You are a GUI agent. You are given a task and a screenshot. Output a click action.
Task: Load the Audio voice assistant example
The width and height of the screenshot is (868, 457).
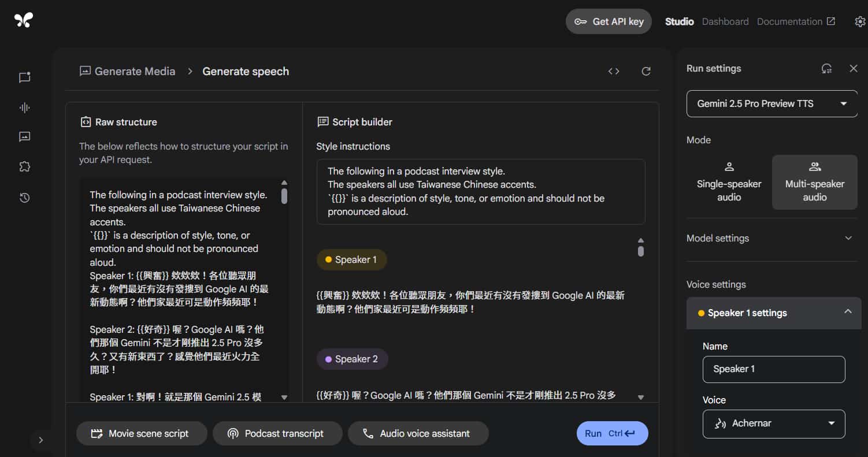click(418, 433)
